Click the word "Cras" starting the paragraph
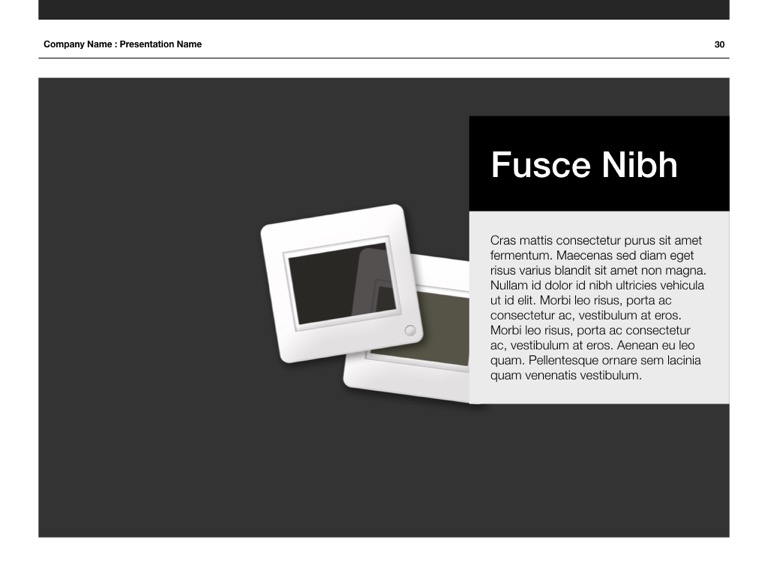 click(505, 240)
